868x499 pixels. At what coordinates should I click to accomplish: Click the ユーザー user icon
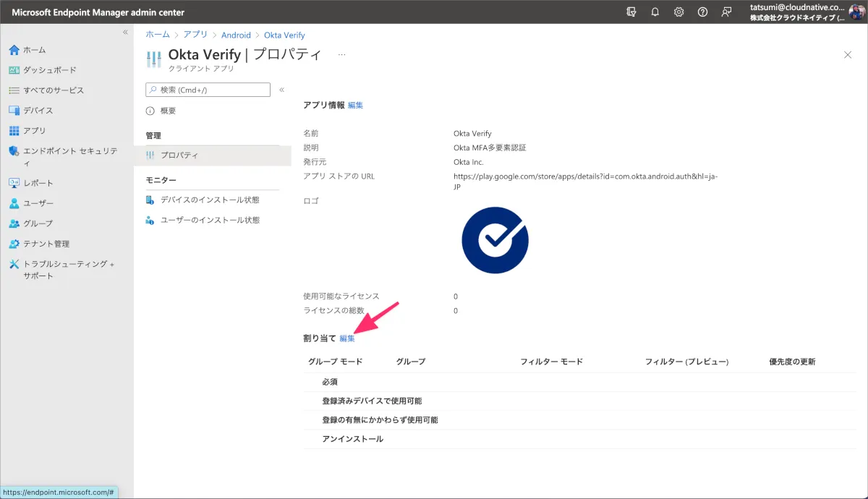(14, 203)
